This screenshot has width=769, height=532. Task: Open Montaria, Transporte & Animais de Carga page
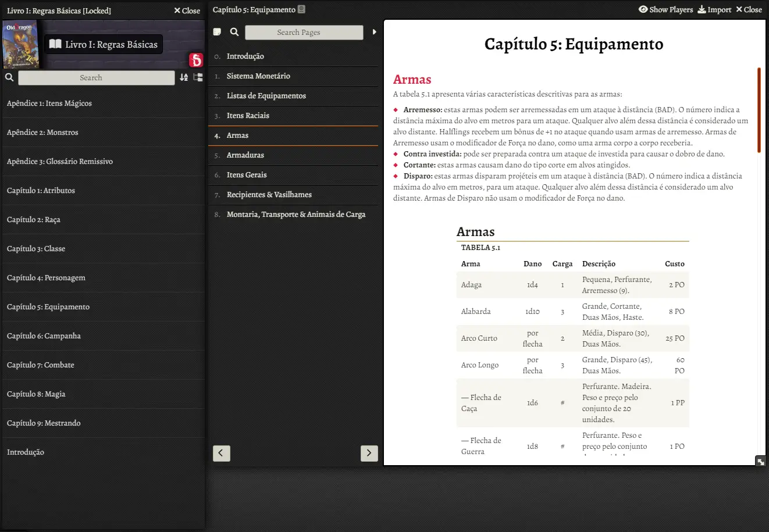pyautogui.click(x=293, y=215)
